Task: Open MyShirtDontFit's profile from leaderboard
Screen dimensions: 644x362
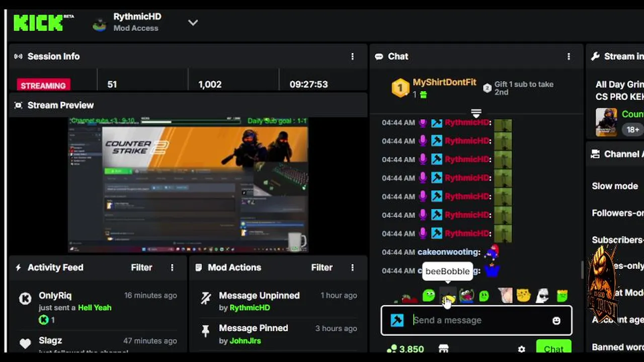Action: [444, 82]
